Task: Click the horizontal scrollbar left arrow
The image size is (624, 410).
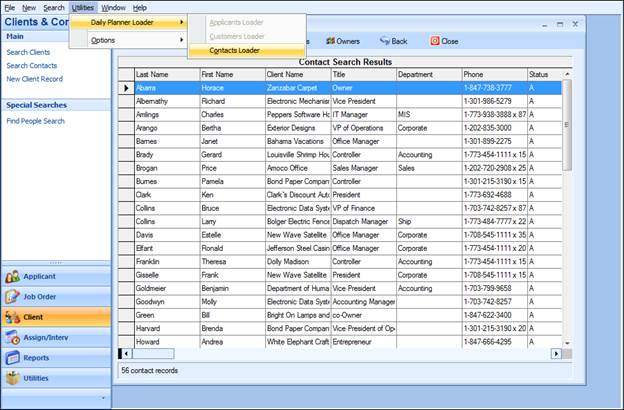Action: click(x=126, y=353)
